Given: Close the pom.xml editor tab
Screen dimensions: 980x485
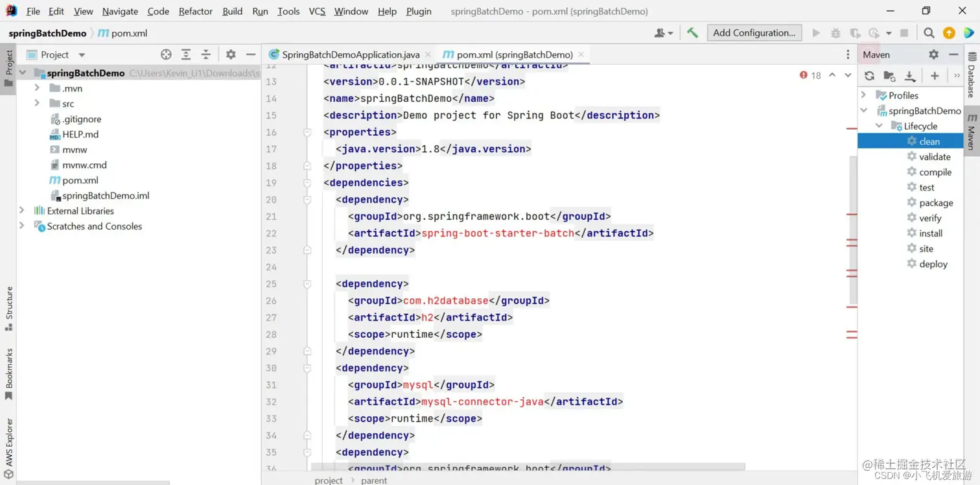Looking at the screenshot, I should [581, 54].
